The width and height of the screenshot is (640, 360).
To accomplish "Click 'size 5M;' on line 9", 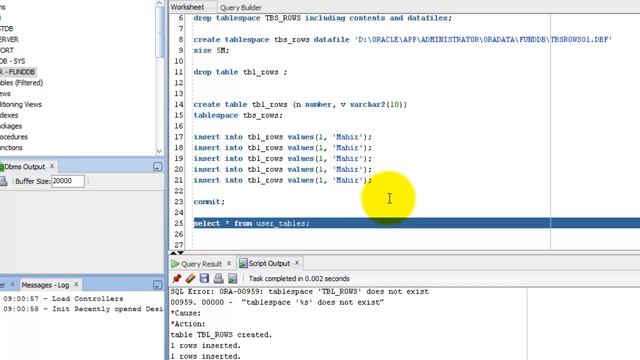I will [211, 51].
